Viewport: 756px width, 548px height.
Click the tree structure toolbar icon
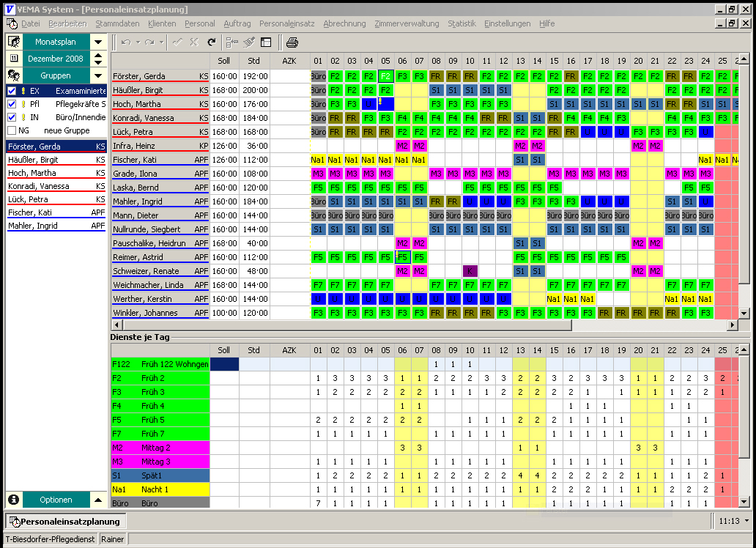point(233,42)
